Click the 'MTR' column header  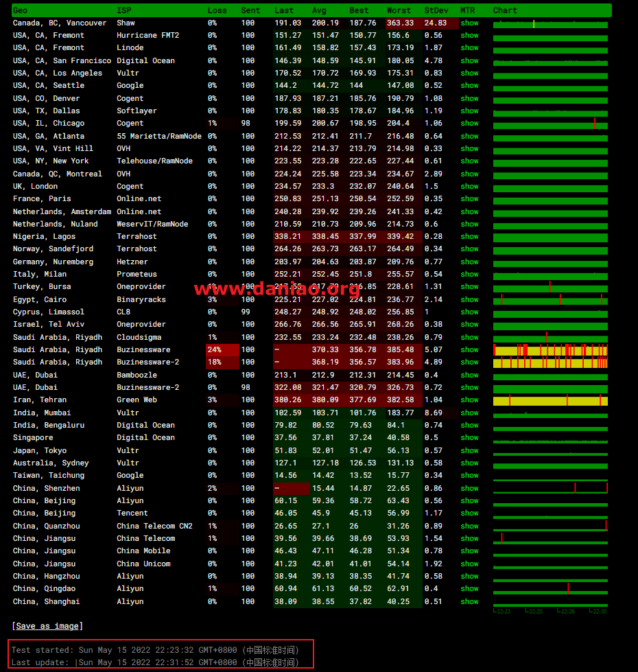(x=468, y=10)
